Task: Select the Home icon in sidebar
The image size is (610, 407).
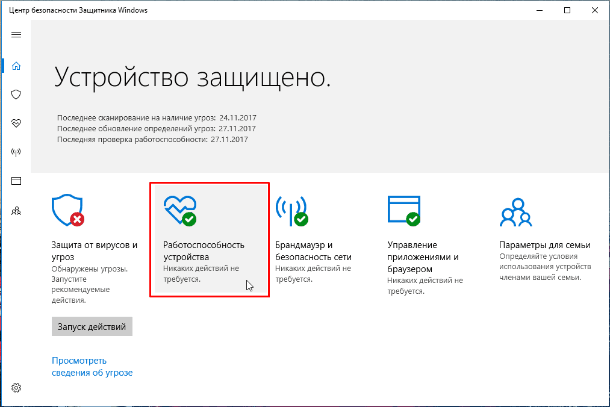Action: click(x=16, y=66)
